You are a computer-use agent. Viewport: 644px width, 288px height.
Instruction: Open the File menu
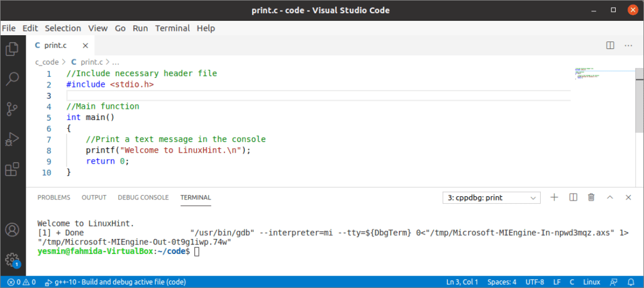(x=9, y=28)
